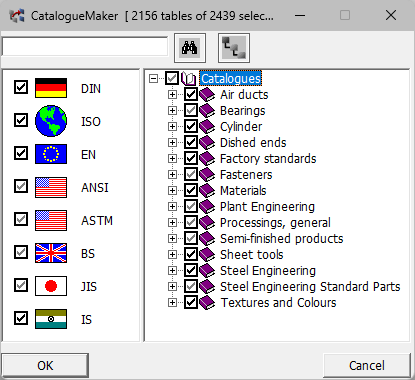This screenshot has width=415, height=380.
Task: Click the EU flag icon for EN
Action: tap(51, 154)
